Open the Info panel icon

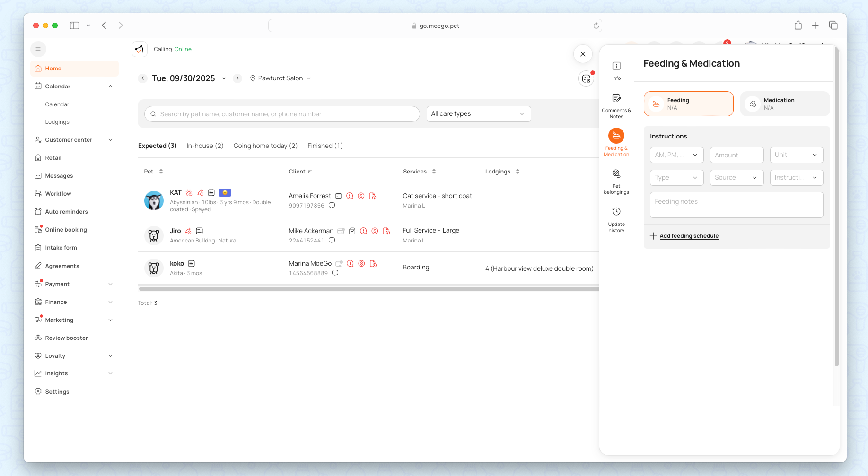point(616,70)
